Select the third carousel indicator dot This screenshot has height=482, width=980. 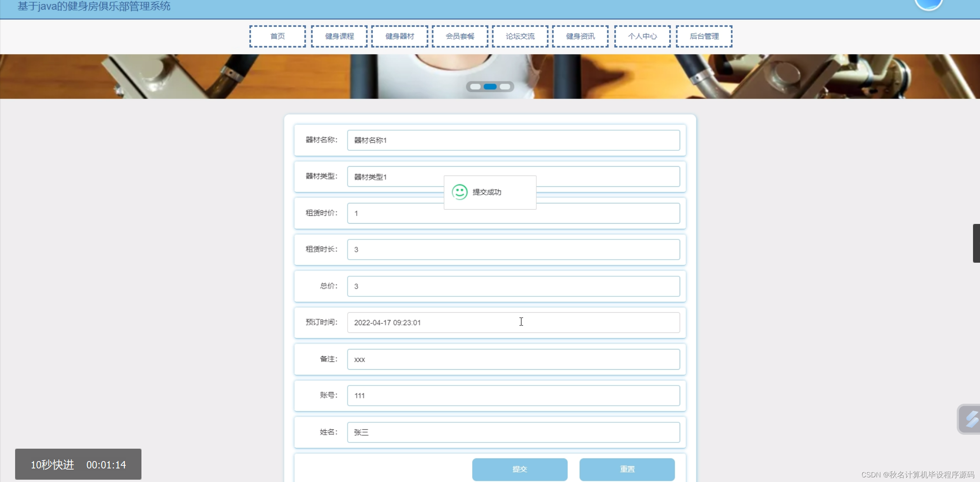(x=505, y=86)
